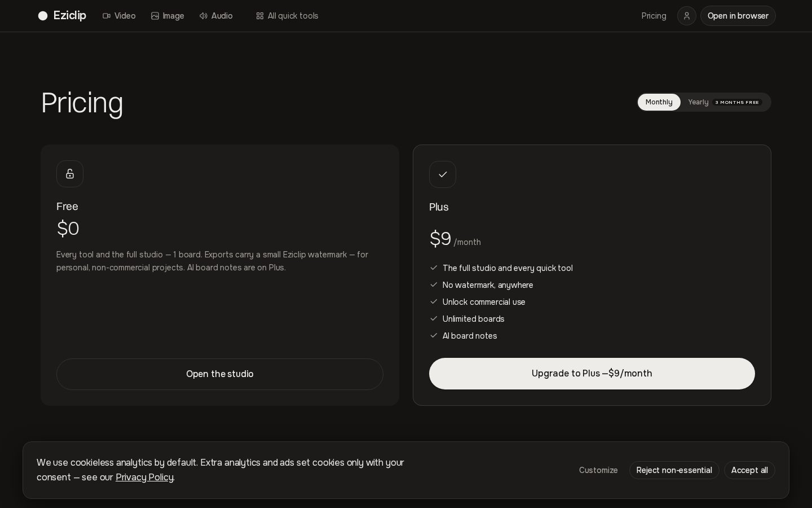Open All quick tools
Screen dimensions: 812x508
tap(287, 16)
